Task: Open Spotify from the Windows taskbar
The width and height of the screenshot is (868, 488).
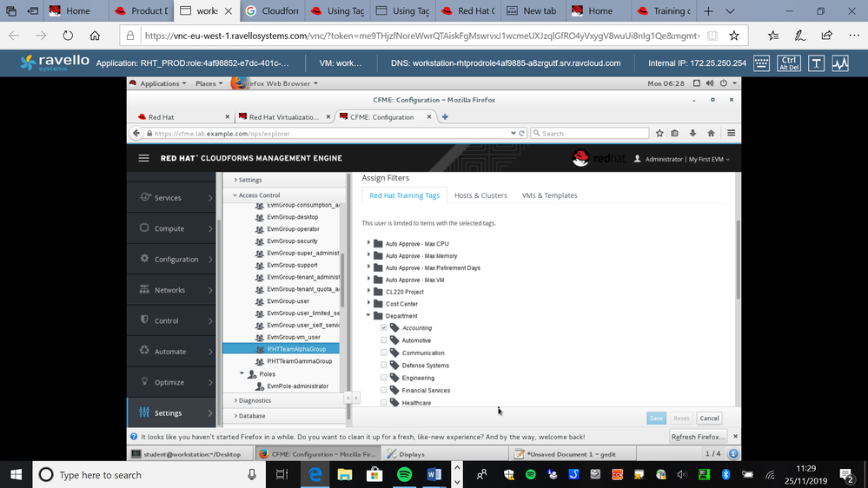Action: tap(404, 474)
